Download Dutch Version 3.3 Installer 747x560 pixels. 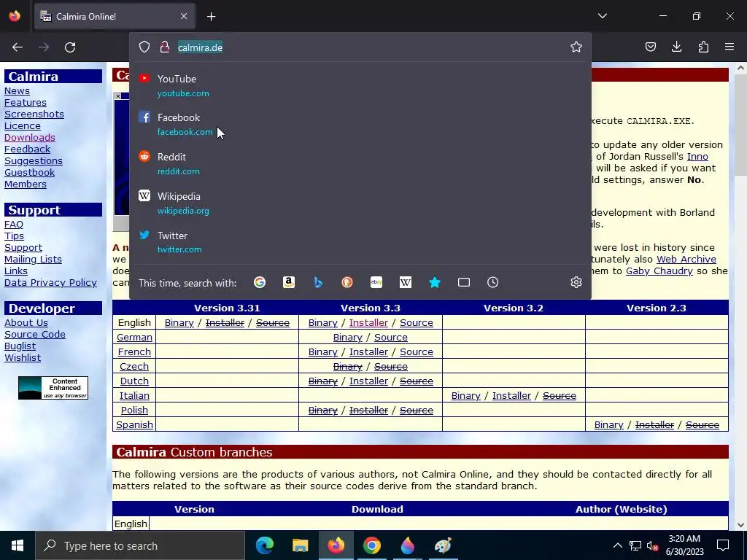tap(368, 381)
